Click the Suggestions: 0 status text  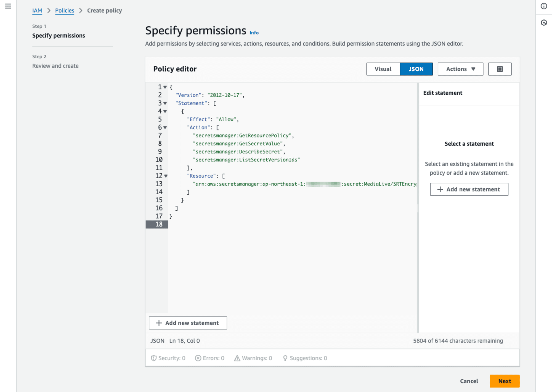pos(308,358)
